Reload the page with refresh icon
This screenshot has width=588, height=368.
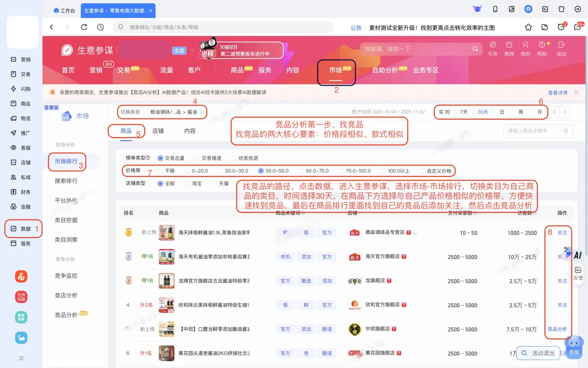[x=84, y=27]
